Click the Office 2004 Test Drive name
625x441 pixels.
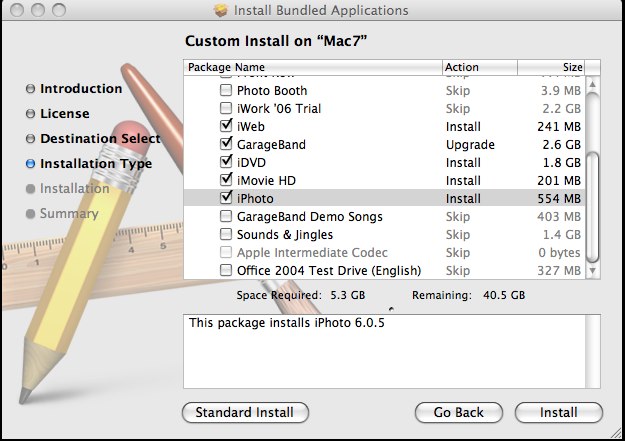click(329, 270)
